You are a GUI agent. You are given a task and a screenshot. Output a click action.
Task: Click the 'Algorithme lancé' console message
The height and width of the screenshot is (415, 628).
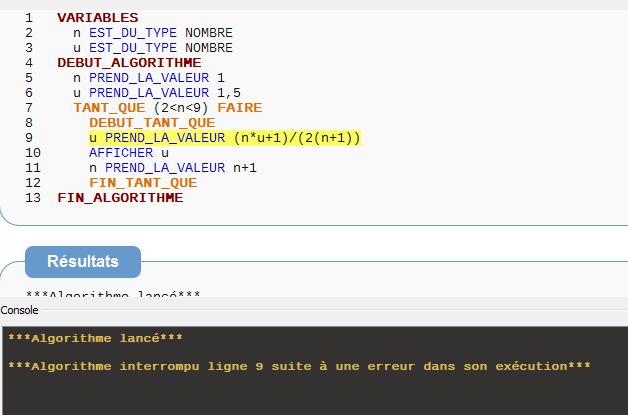tap(95, 338)
